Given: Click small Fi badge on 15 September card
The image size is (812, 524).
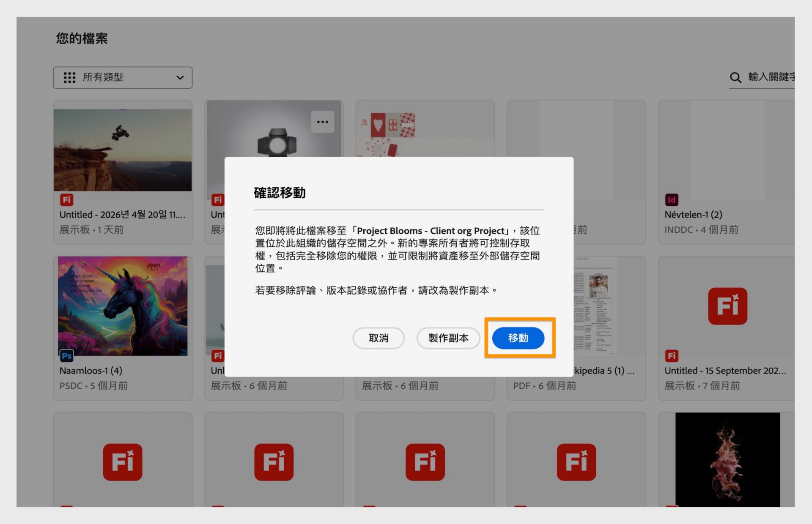Looking at the screenshot, I should click(672, 356).
